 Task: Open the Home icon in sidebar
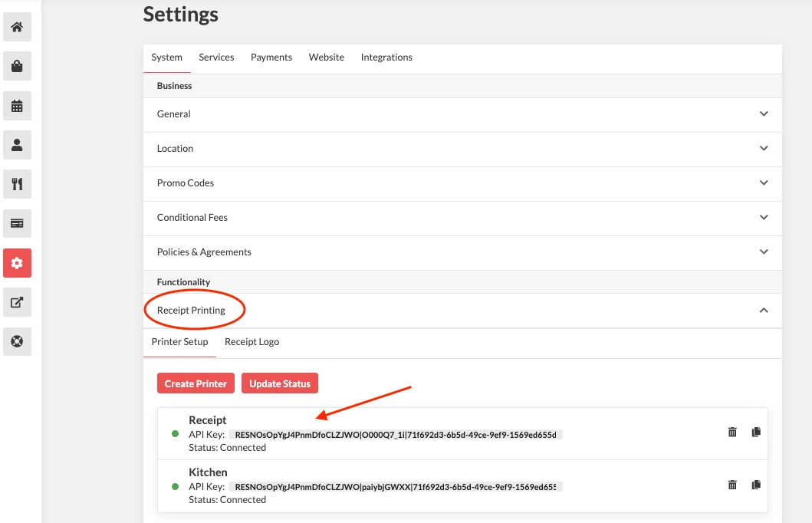[17, 27]
